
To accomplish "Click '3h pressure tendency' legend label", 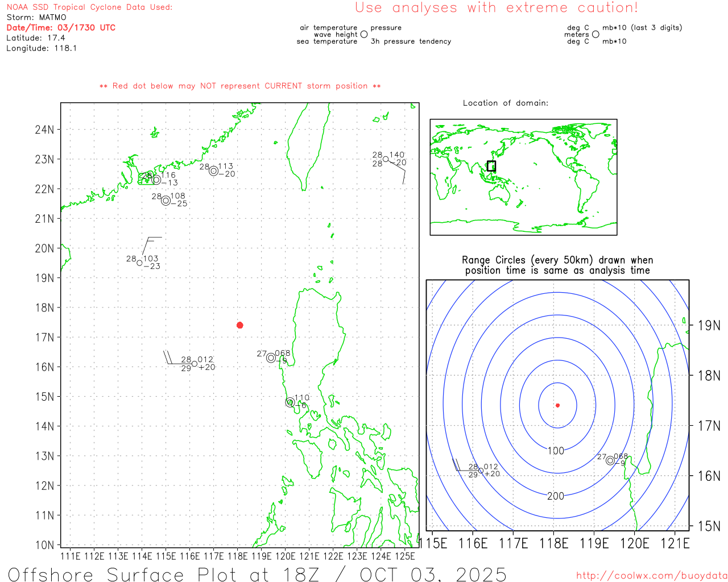I will tap(411, 41).
